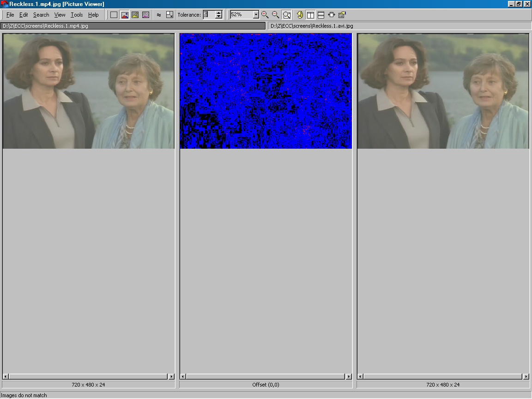Select the blank square display mode icon

click(x=114, y=15)
